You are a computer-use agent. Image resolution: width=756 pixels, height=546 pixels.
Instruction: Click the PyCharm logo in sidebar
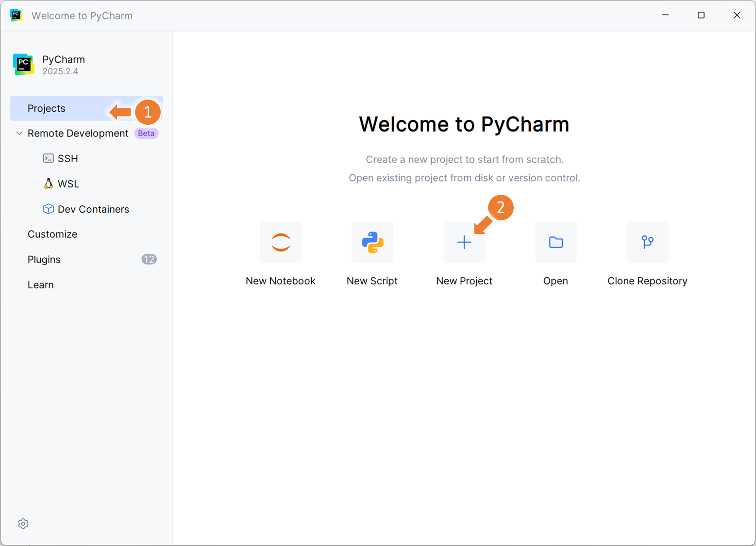23,65
